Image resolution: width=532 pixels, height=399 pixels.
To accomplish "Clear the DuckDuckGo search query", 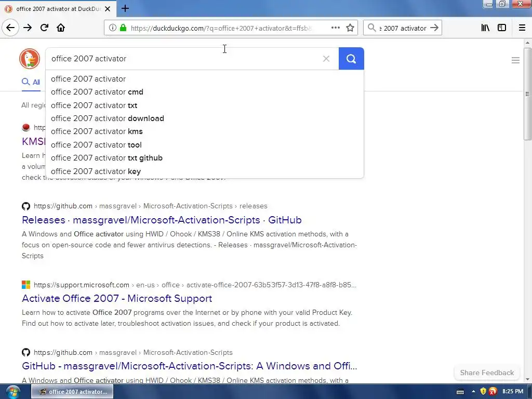I will click(x=326, y=59).
